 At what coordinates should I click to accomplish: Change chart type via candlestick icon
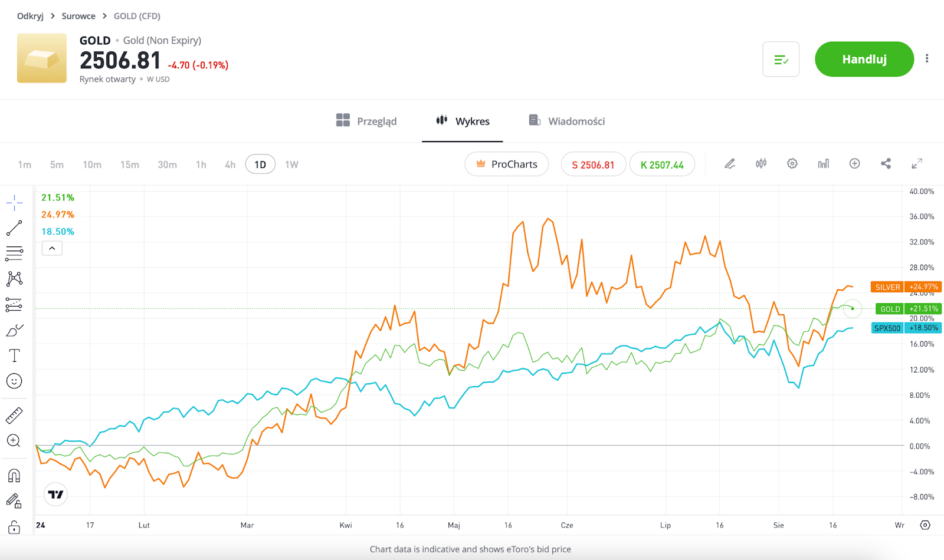pyautogui.click(x=761, y=164)
